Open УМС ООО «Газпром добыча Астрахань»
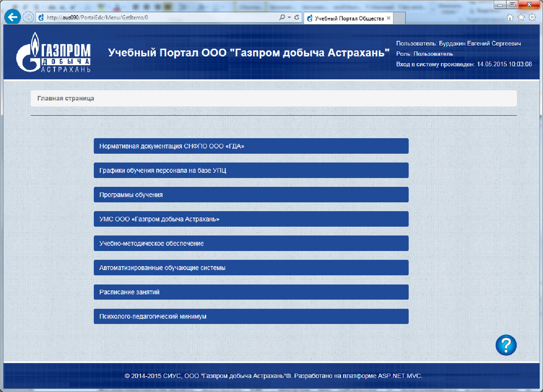Viewport: 543px width, 392px height. coord(251,219)
